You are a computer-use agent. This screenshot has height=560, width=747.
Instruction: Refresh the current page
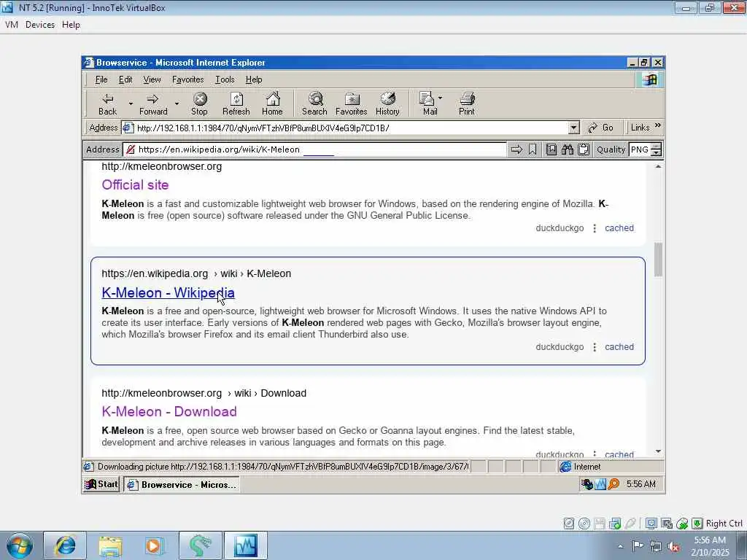coord(236,104)
